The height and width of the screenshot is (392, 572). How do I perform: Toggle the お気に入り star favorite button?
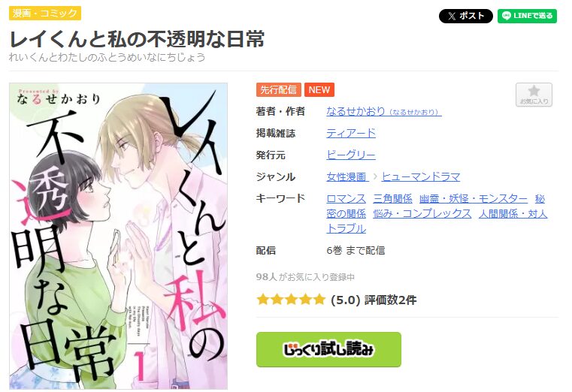click(534, 95)
